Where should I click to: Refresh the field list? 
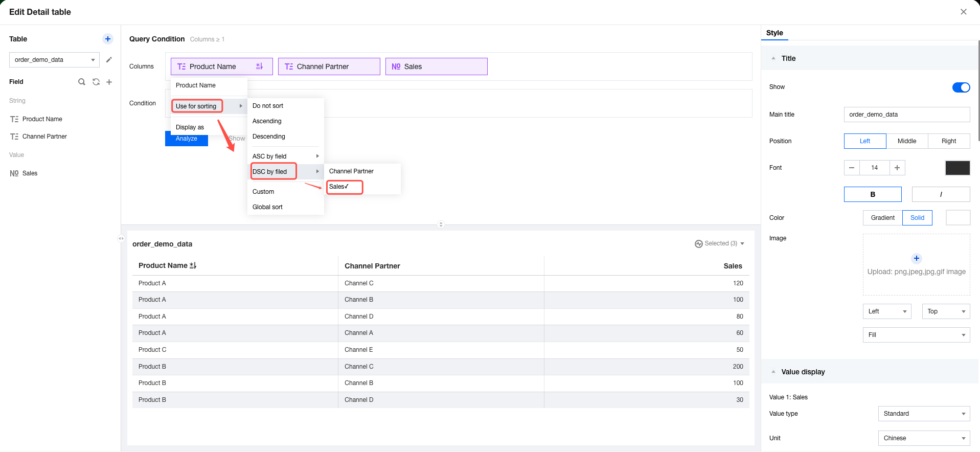pos(96,82)
